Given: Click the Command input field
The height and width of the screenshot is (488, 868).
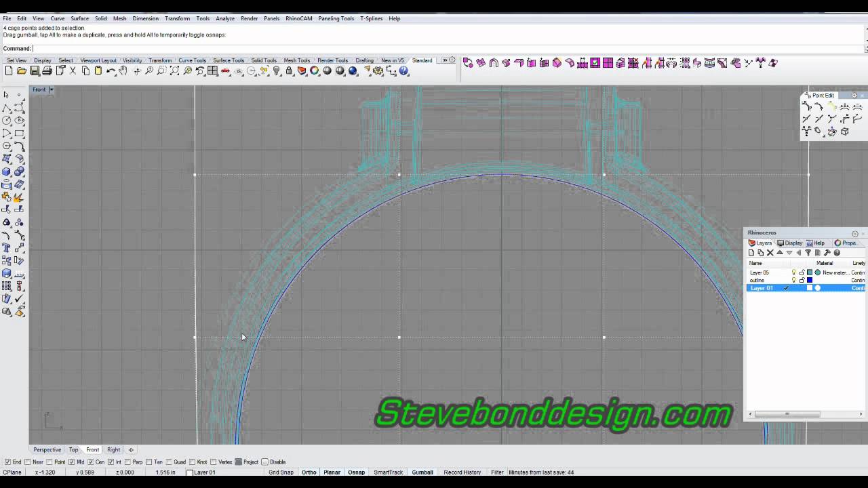Looking at the screenshot, I should click(448, 48).
